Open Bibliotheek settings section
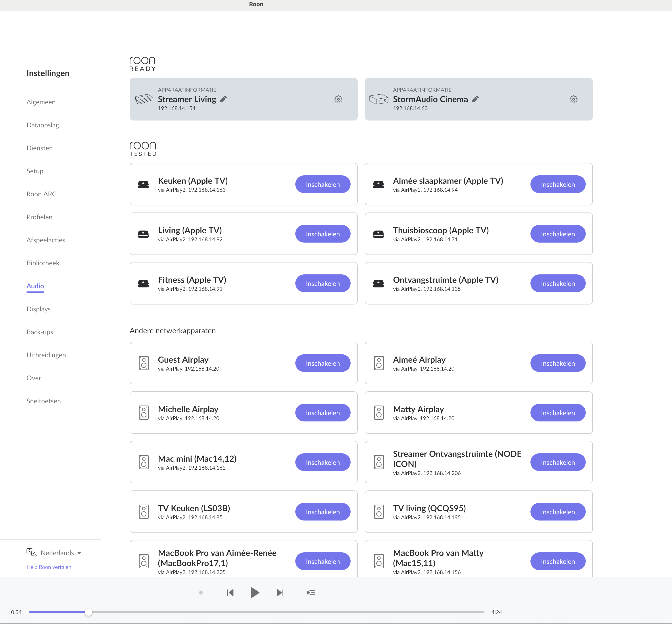 (x=42, y=263)
